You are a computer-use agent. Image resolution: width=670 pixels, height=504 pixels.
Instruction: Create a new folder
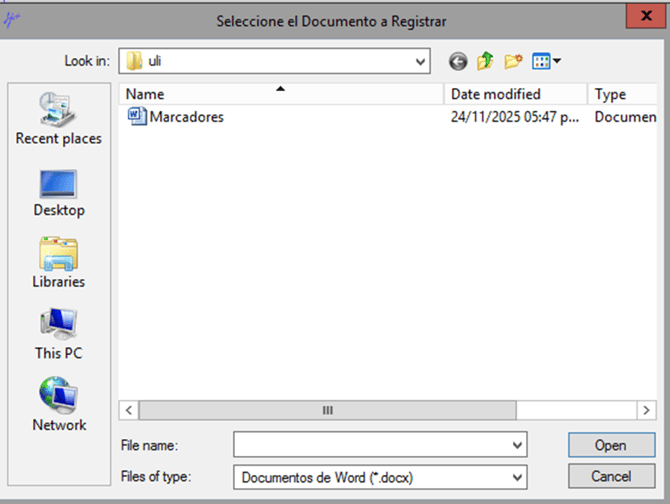click(x=514, y=62)
